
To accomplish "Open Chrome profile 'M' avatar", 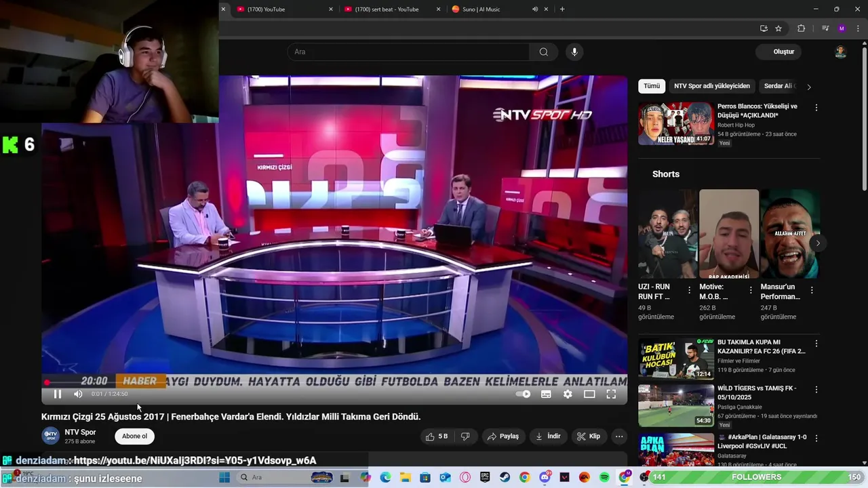I will click(x=842, y=28).
